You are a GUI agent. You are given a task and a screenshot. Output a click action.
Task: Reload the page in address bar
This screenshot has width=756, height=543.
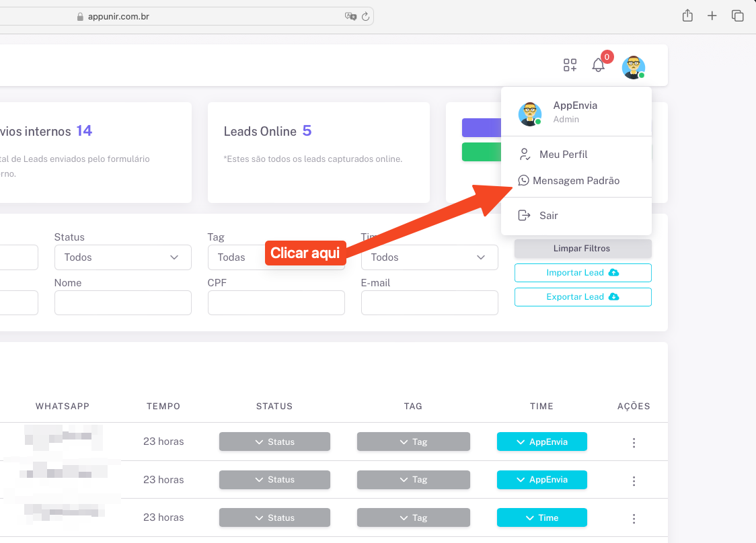click(366, 17)
